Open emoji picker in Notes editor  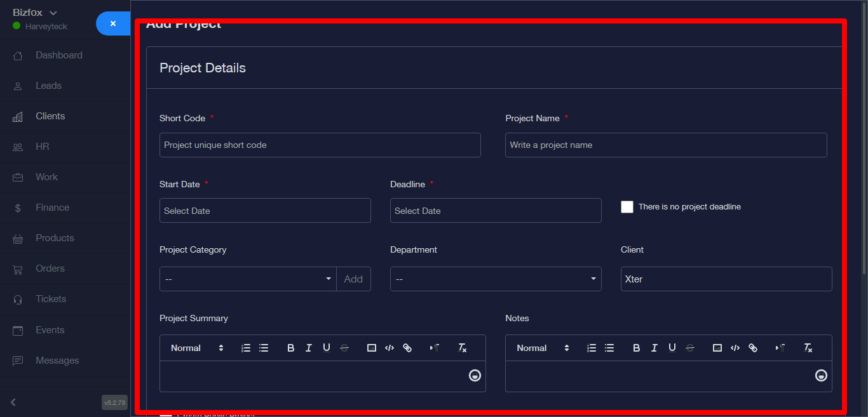[821, 376]
